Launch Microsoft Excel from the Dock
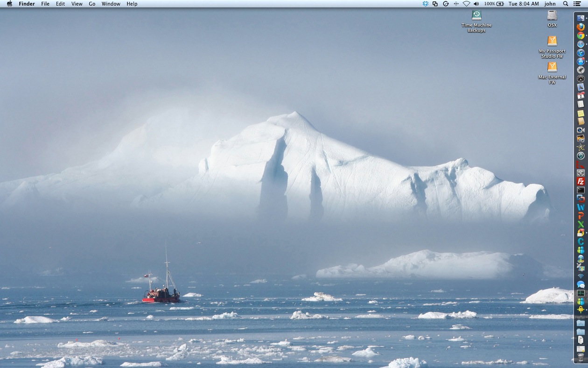The height and width of the screenshot is (368, 588). click(581, 224)
